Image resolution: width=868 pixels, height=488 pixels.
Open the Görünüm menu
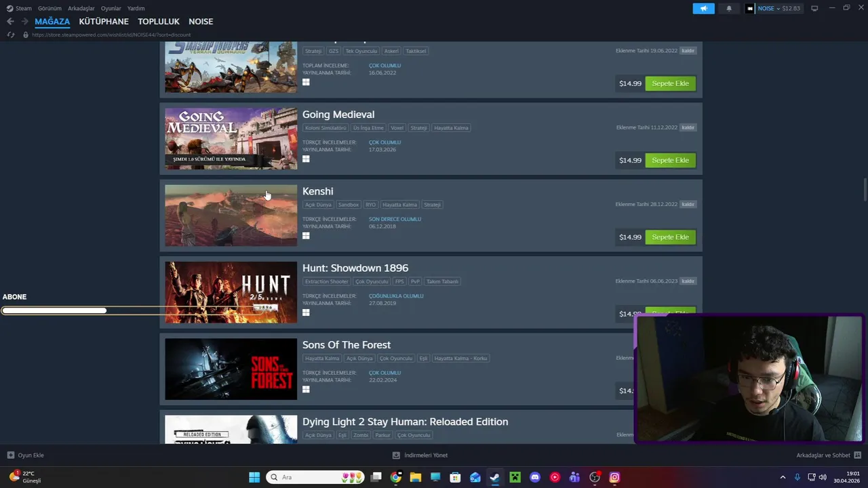(x=50, y=8)
